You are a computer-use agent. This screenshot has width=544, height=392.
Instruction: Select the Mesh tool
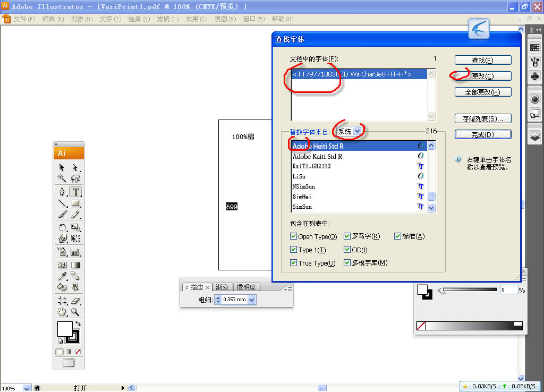tap(62, 266)
